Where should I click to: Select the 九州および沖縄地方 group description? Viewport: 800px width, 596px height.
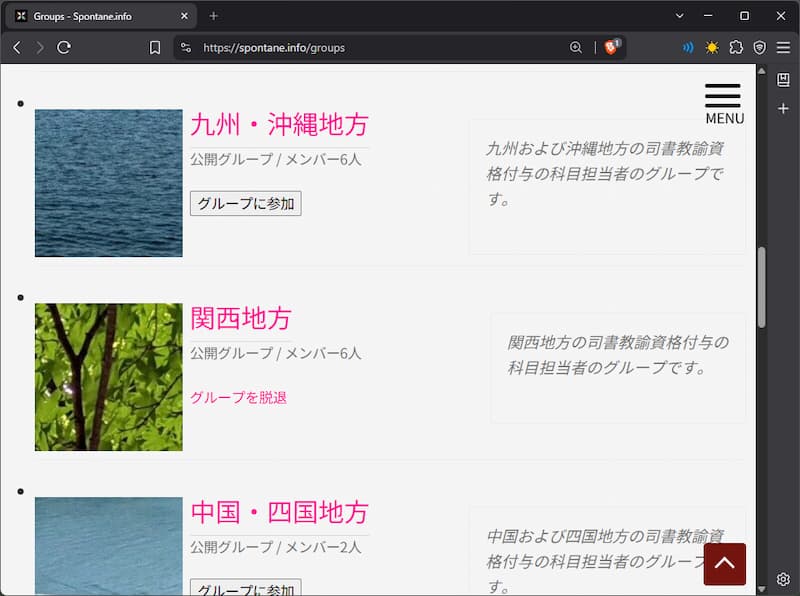[605, 173]
